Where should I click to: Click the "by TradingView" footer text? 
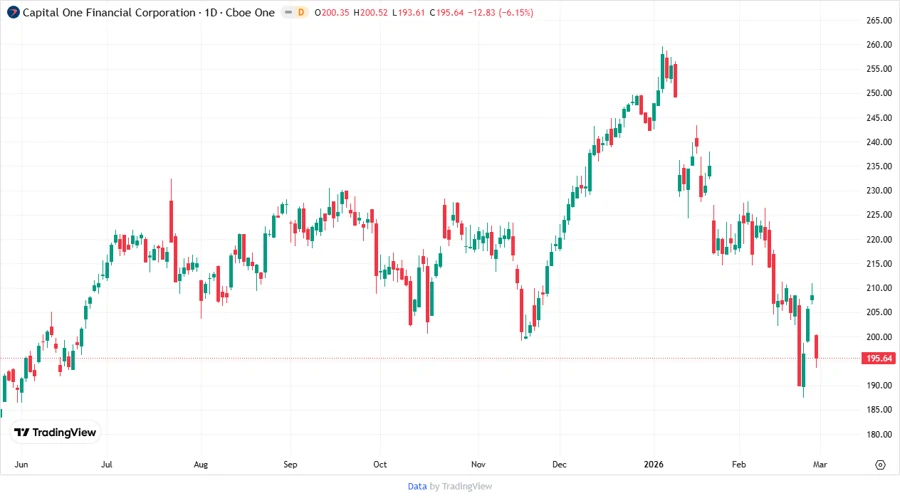[461, 487]
